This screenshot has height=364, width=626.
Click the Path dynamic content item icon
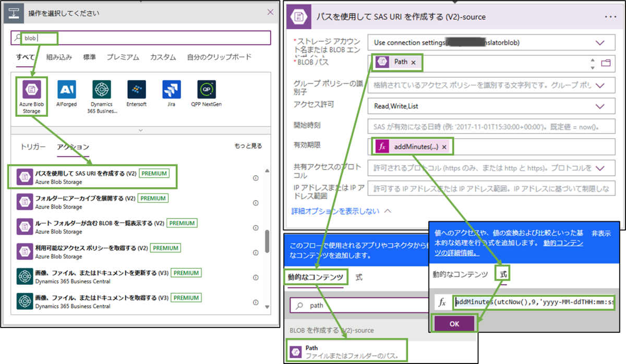click(295, 351)
